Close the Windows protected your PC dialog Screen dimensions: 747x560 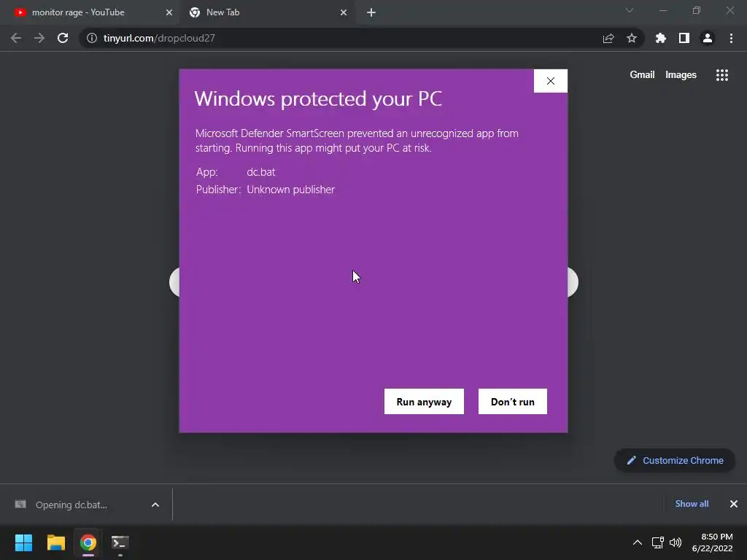pyautogui.click(x=551, y=81)
